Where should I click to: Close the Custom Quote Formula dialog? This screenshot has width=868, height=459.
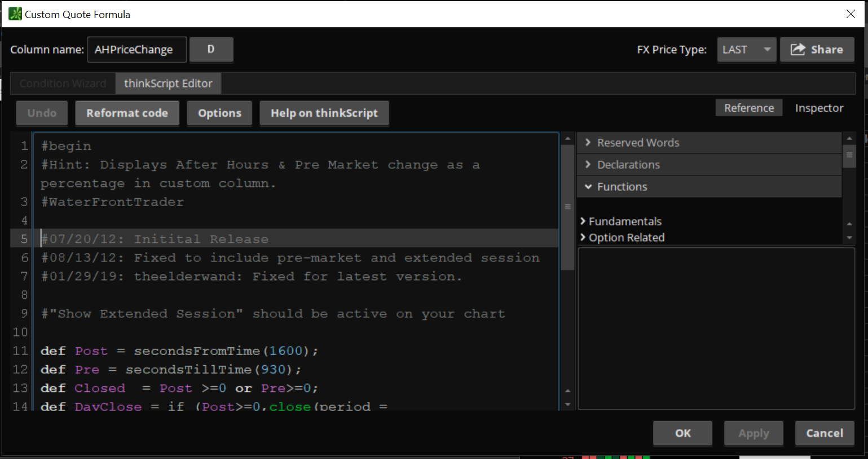851,14
